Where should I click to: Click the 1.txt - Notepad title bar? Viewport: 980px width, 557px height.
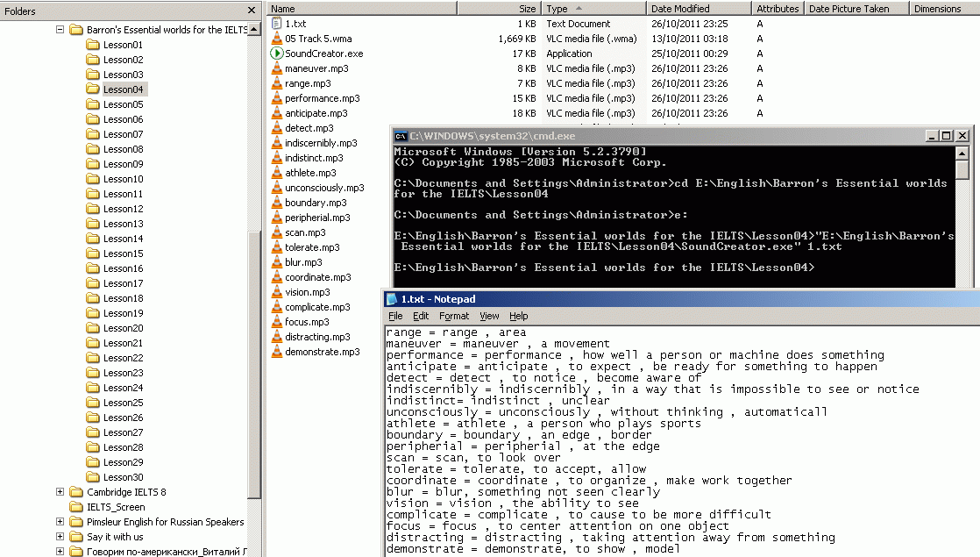click(681, 299)
